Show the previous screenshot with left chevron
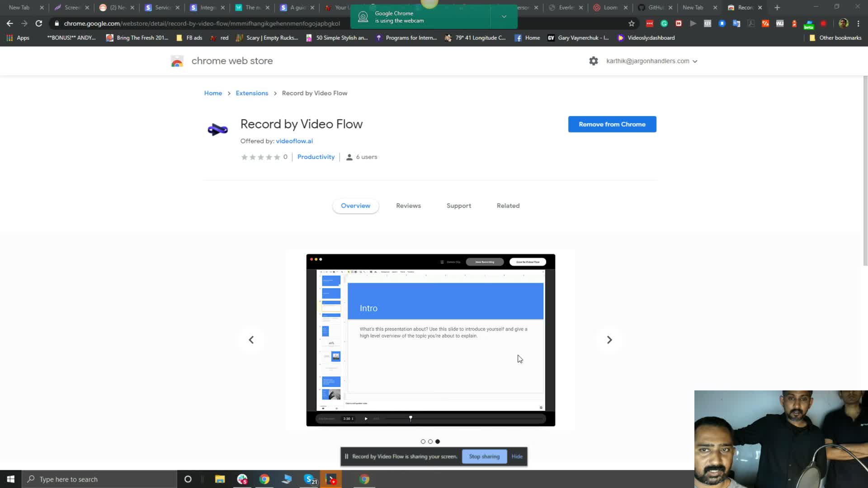This screenshot has height=488, width=868. (251, 340)
